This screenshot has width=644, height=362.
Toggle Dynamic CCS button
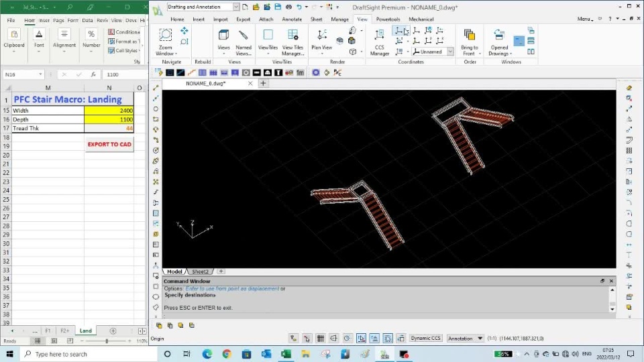(425, 338)
